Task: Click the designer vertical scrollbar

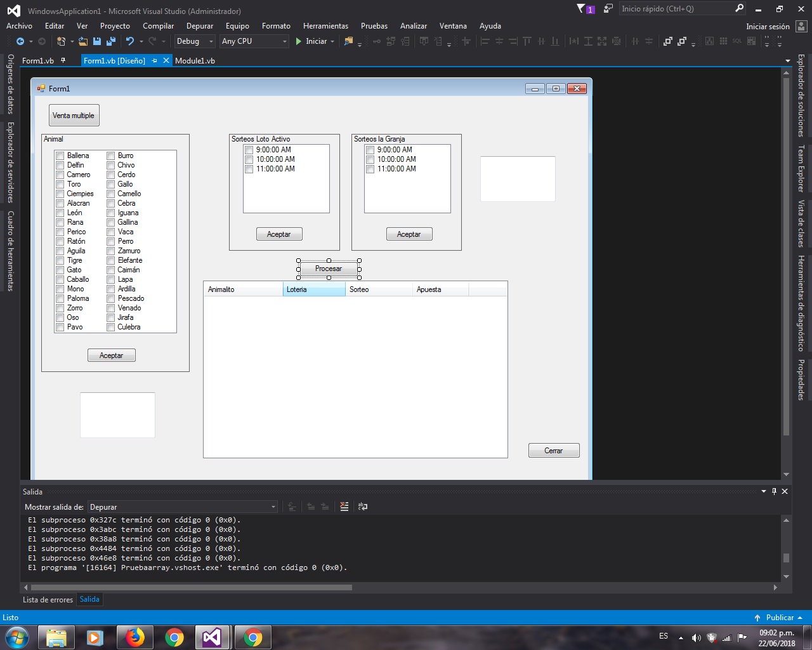Action: pos(786,273)
